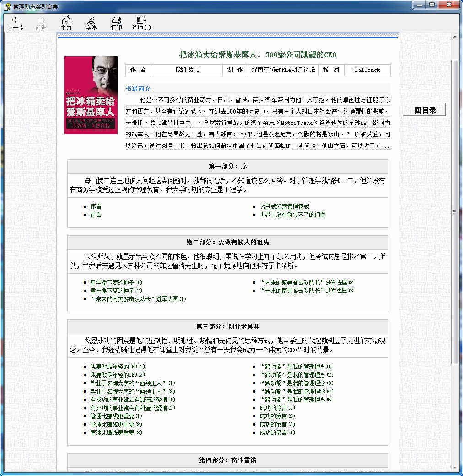This screenshot has height=476, width=463.
Task: Open 童年播下梦的种子(1) link
Action: point(116,282)
